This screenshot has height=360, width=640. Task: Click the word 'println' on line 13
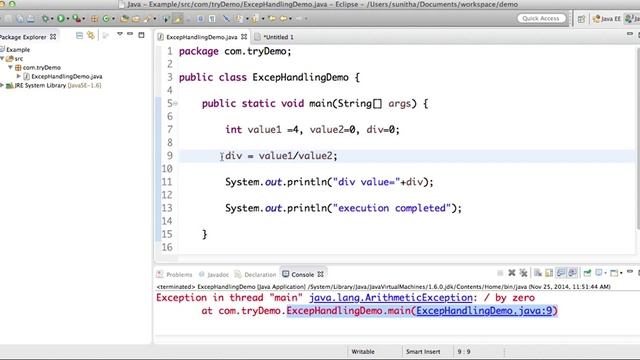click(307, 208)
